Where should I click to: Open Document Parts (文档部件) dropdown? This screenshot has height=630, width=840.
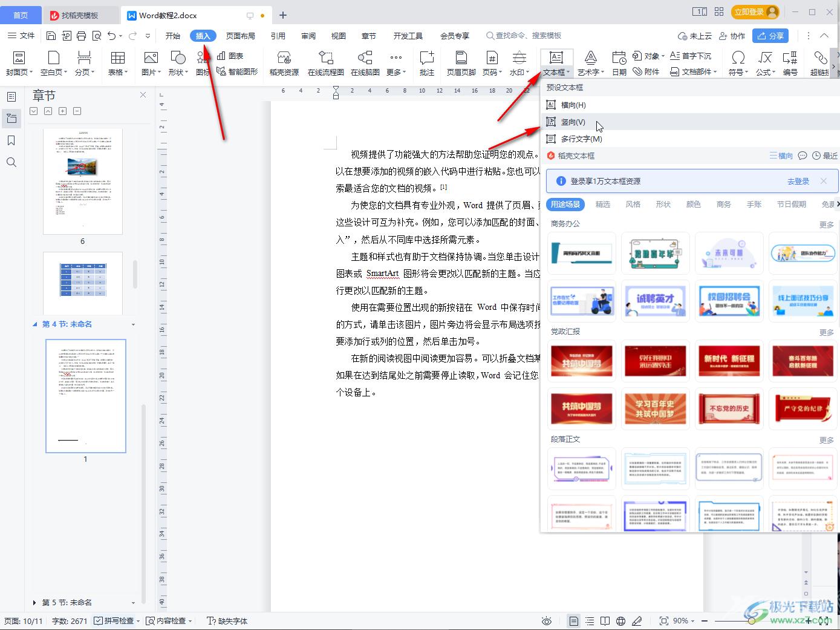point(694,71)
